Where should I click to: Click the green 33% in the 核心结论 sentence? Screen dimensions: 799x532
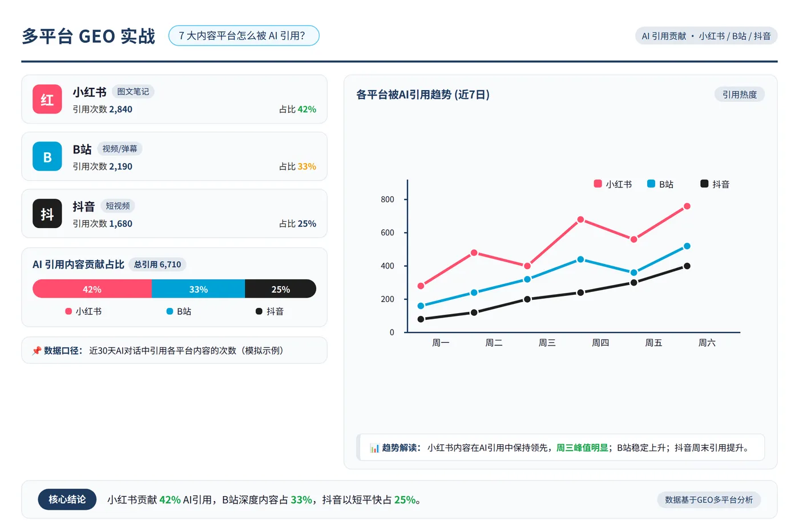(301, 500)
